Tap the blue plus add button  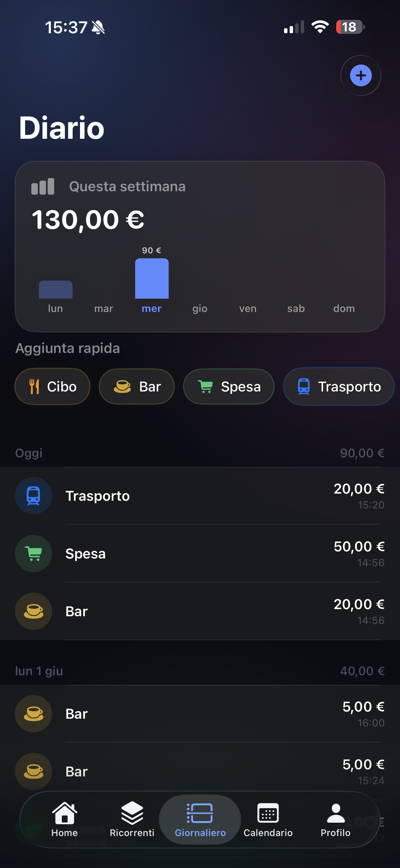[361, 75]
